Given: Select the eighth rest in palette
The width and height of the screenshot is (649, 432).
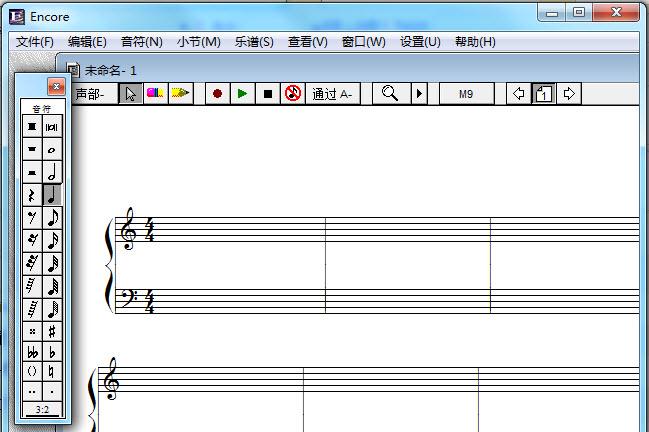Looking at the screenshot, I should (32, 217).
